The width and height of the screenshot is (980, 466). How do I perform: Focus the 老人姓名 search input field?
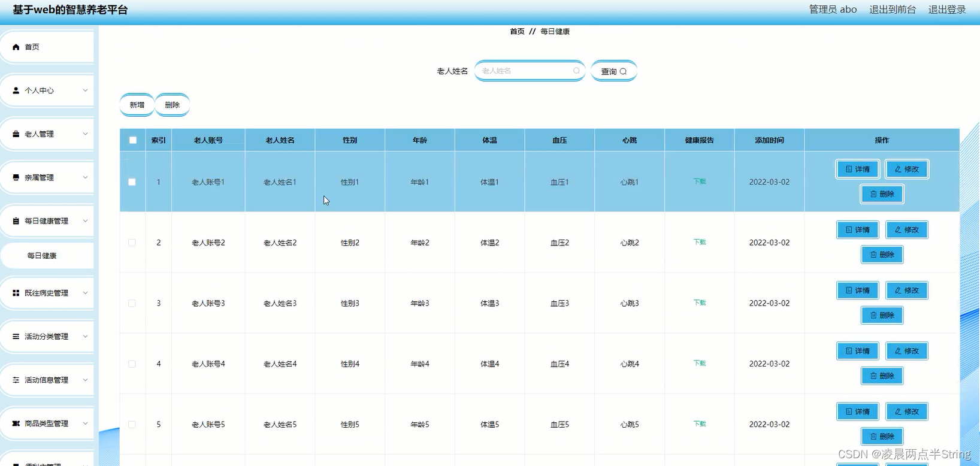coord(530,71)
